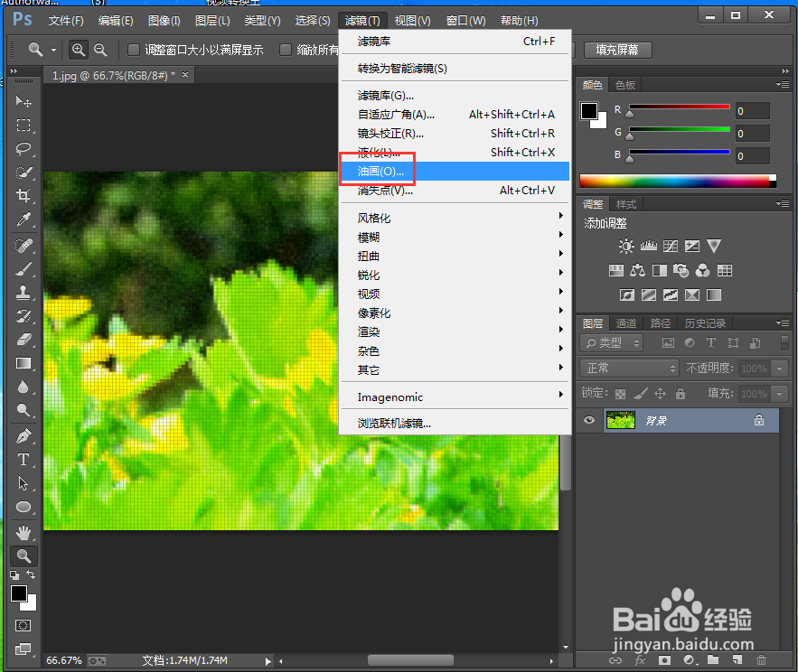Viewport: 798px width, 672px height.
Task: Select the Horizontal Type tool
Action: [23, 460]
